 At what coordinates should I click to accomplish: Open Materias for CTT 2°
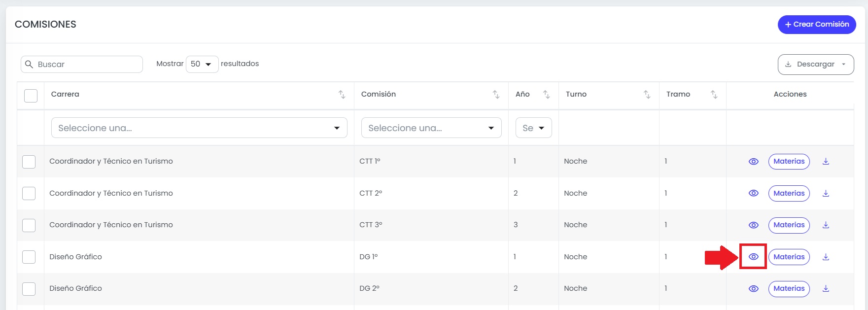click(789, 193)
